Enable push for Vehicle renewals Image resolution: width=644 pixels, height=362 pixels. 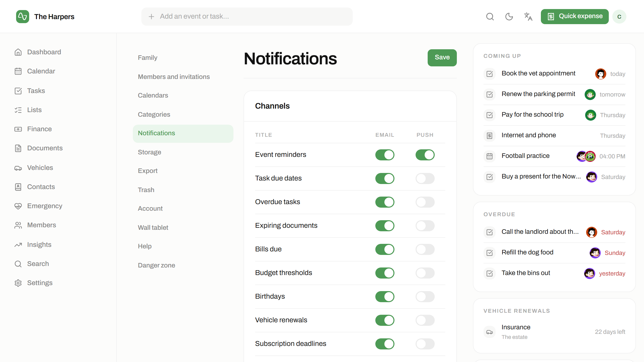[x=425, y=320]
